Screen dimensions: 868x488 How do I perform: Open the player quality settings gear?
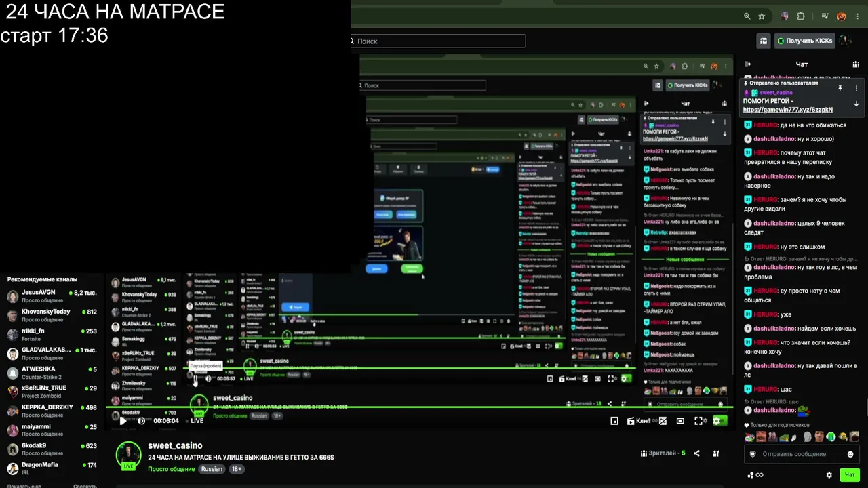tap(717, 421)
